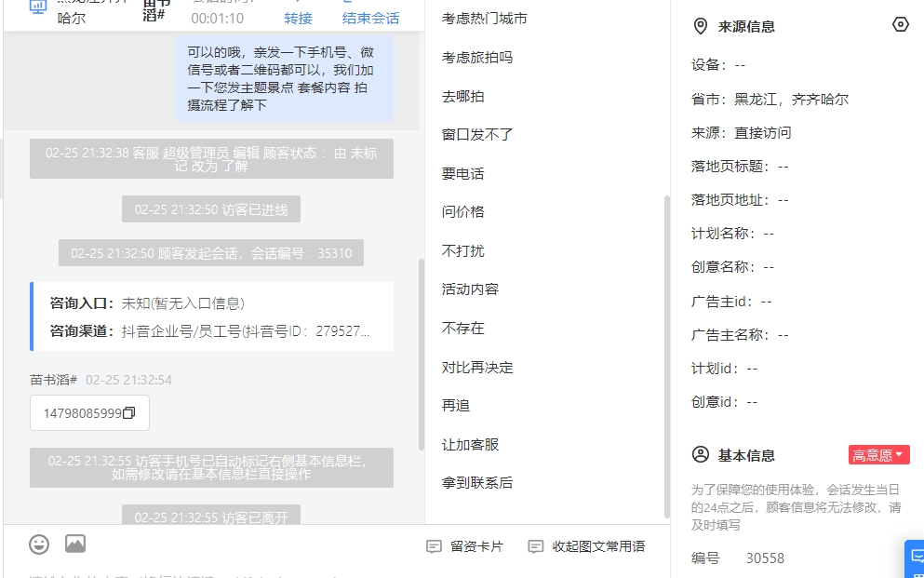The width and height of the screenshot is (924, 578).
Task: Choose the 活动内容 quick phrase
Action: coord(470,289)
